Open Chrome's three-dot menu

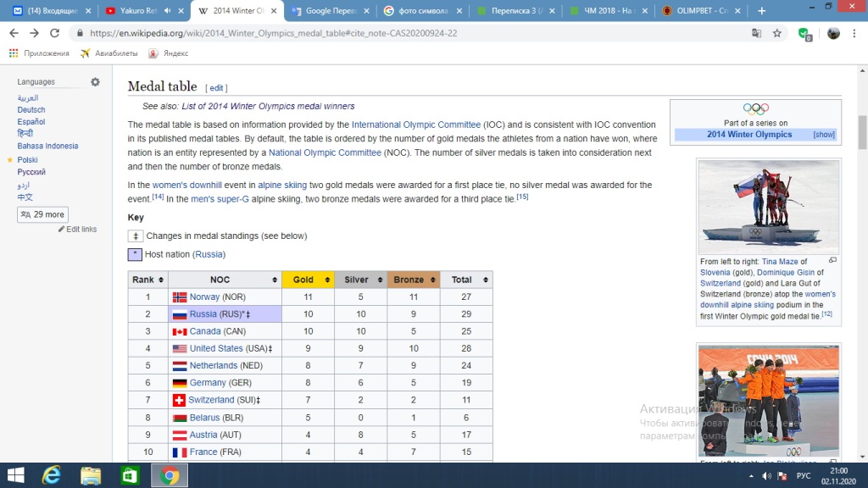coord(854,33)
